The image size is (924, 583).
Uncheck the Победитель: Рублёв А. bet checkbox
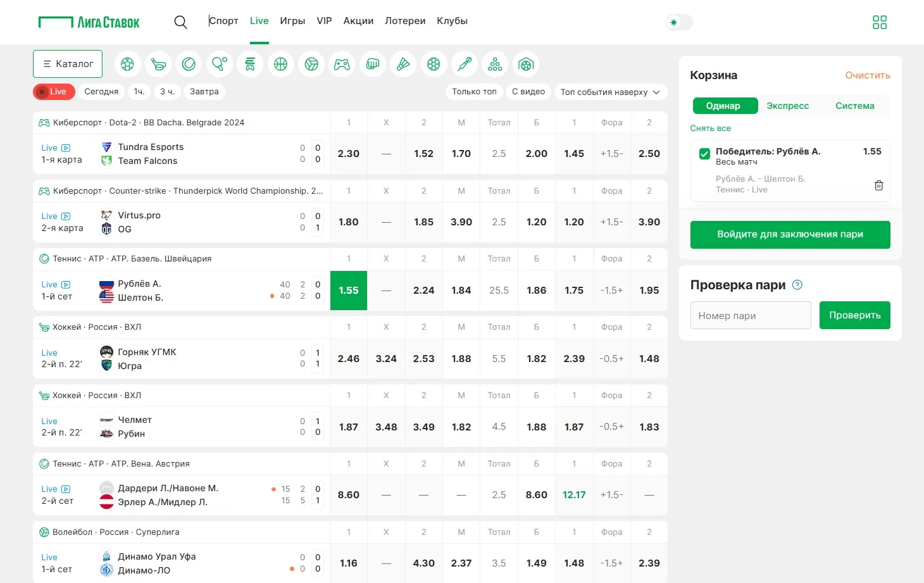(x=704, y=154)
